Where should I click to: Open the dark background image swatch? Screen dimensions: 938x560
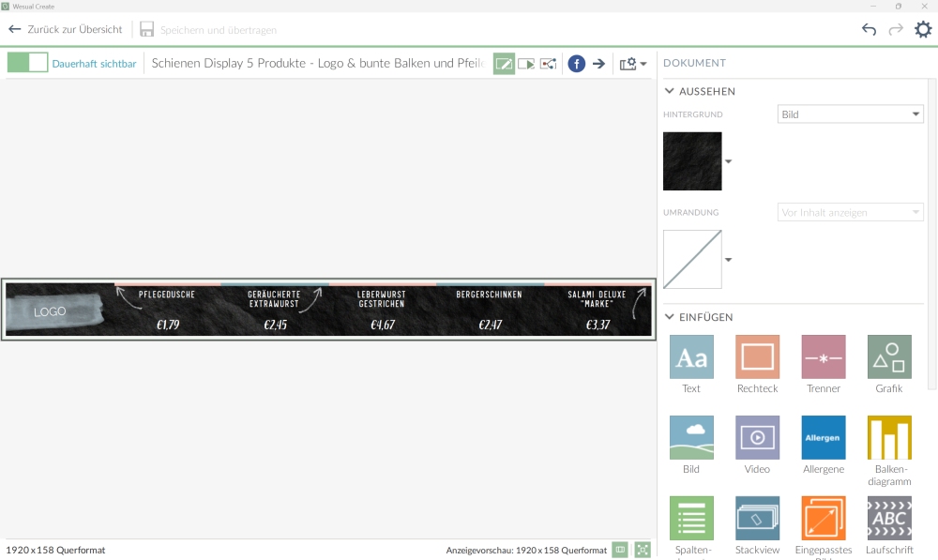click(692, 161)
